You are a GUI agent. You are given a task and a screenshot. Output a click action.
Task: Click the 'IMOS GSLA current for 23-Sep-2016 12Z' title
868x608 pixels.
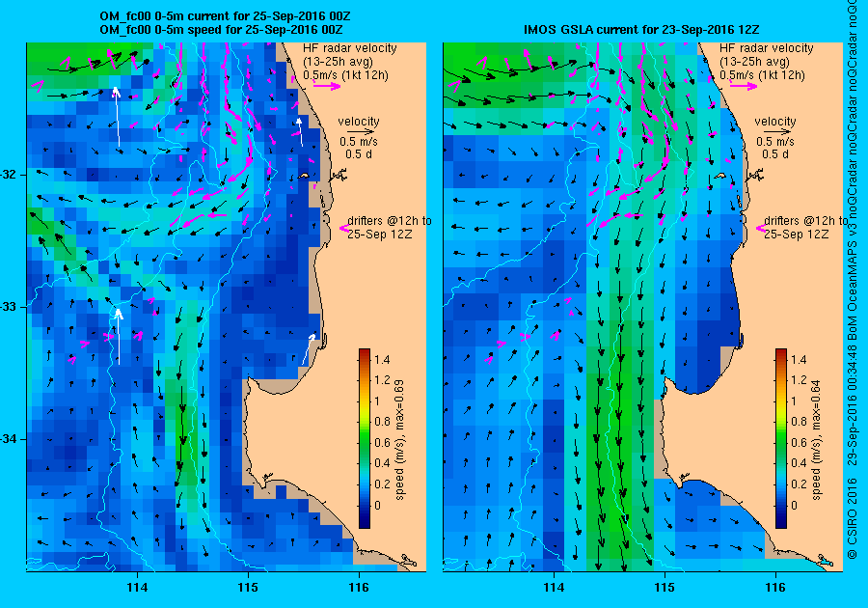[x=641, y=29]
